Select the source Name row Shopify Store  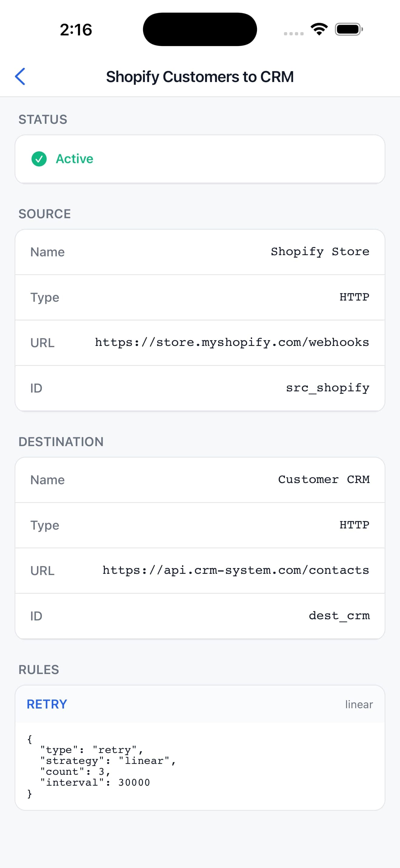pyautogui.click(x=200, y=252)
